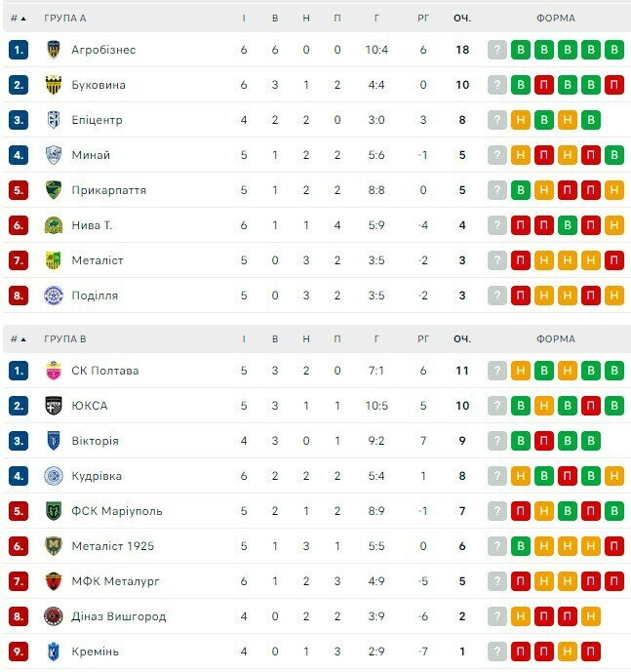
Task: Click the ОЧ. column header in Група А
Action: (462, 18)
